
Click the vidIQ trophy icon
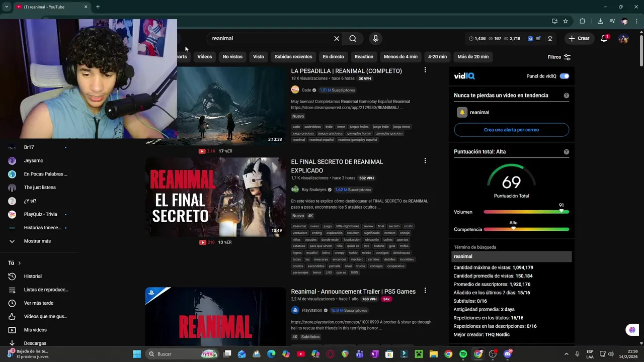click(550, 38)
